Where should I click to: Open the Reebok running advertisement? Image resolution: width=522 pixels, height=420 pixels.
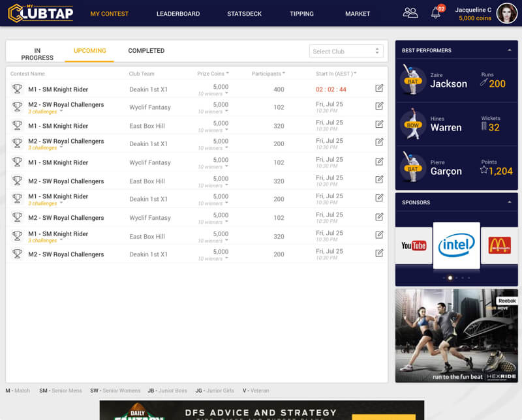456,335
